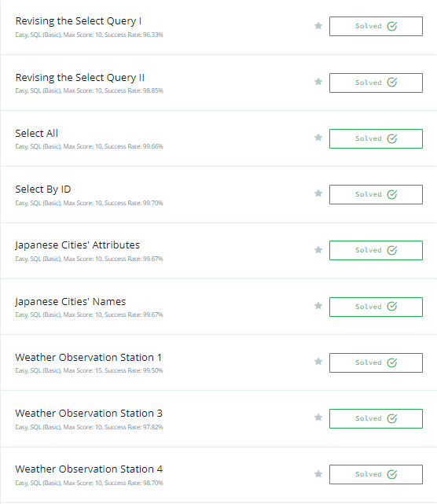Favorite the Select By ID challenge

318,193
